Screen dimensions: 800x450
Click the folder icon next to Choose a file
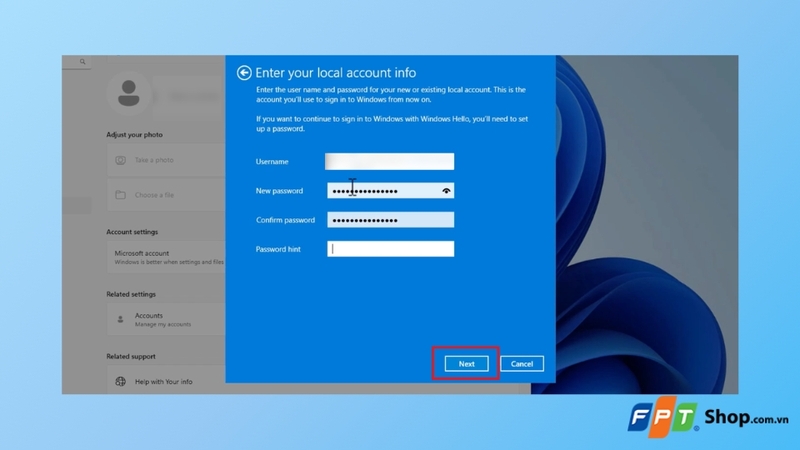coord(120,195)
